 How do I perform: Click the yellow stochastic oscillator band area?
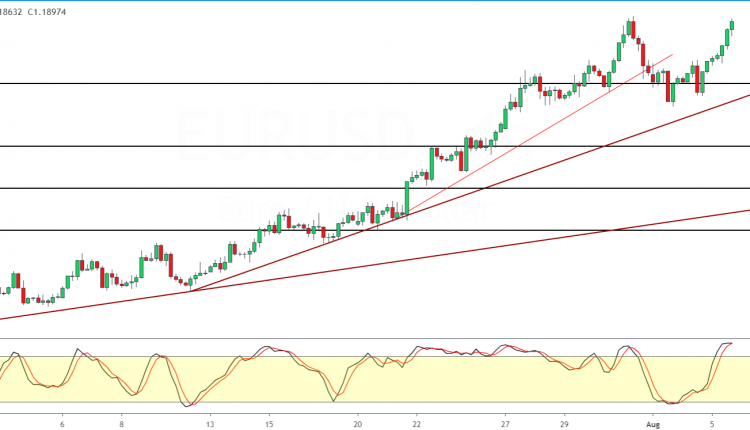[375, 379]
